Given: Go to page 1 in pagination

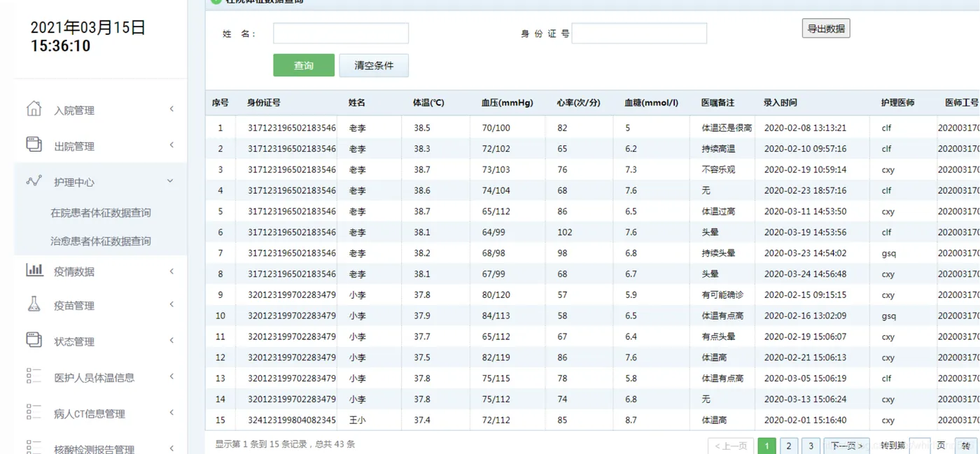Looking at the screenshot, I should [x=766, y=446].
